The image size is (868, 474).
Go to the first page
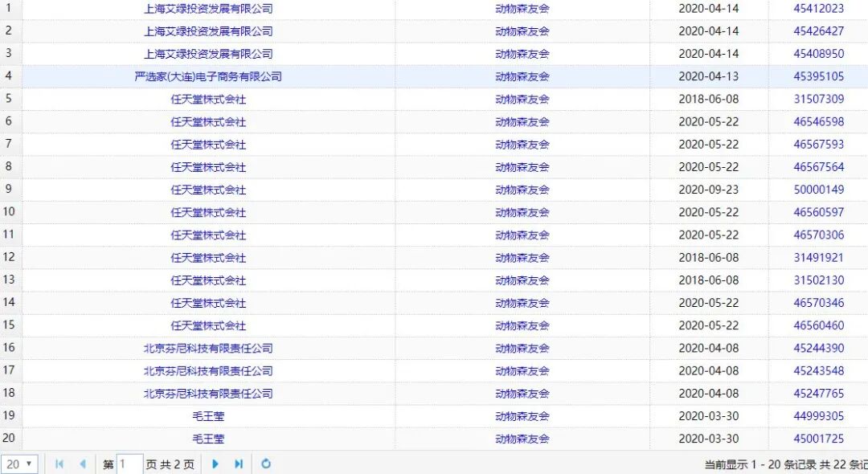pos(59,464)
